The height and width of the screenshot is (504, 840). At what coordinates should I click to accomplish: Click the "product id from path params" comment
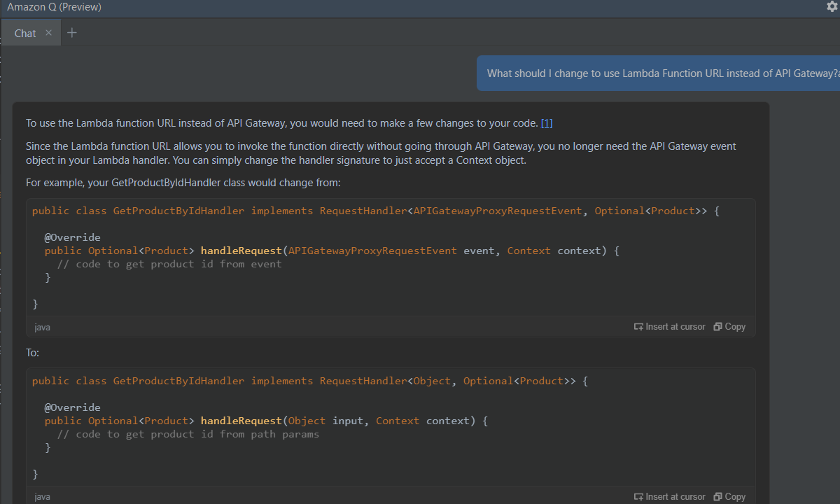coord(188,434)
